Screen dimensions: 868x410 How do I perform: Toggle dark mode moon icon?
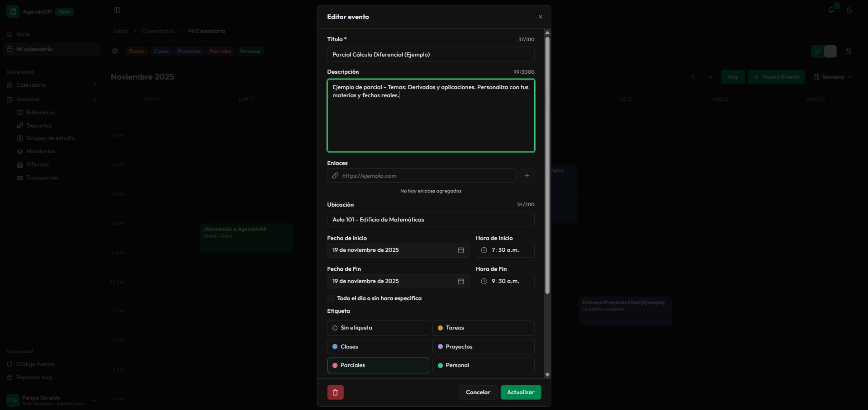[849, 10]
